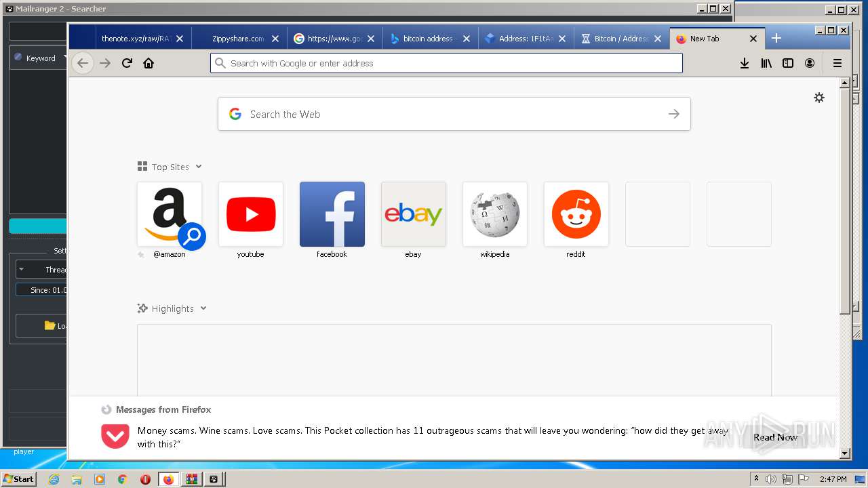Open new tab page settings gear
This screenshot has width=868, height=488.
point(819,98)
